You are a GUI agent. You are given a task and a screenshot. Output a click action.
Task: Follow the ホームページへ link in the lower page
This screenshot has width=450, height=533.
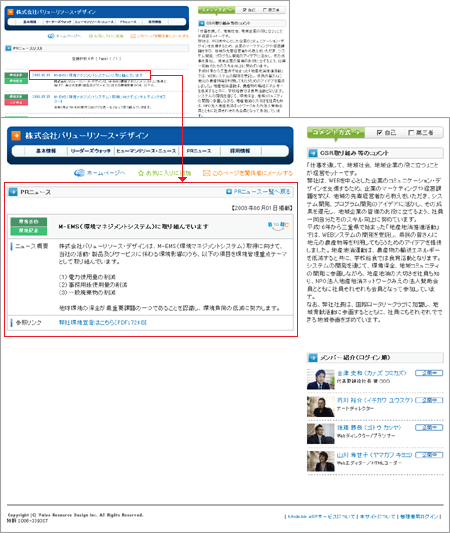pyautogui.click(x=106, y=173)
